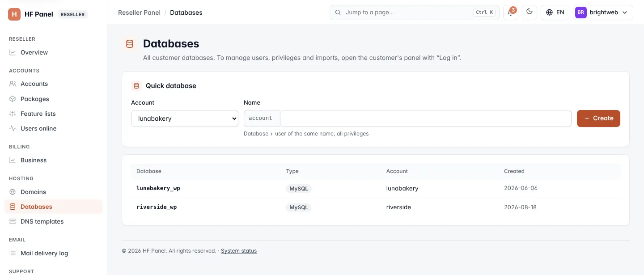Click the Packages box icon
Image resolution: width=644 pixels, height=275 pixels.
click(13, 99)
